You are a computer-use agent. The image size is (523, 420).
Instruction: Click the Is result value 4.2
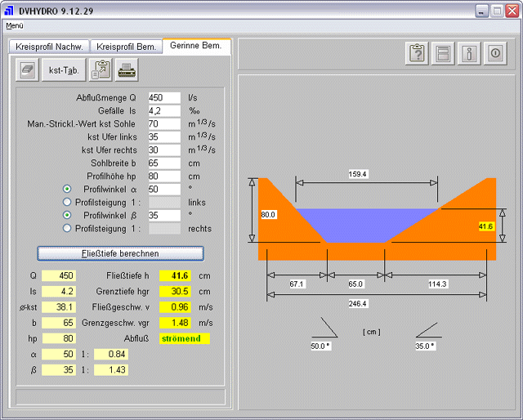pos(59,292)
